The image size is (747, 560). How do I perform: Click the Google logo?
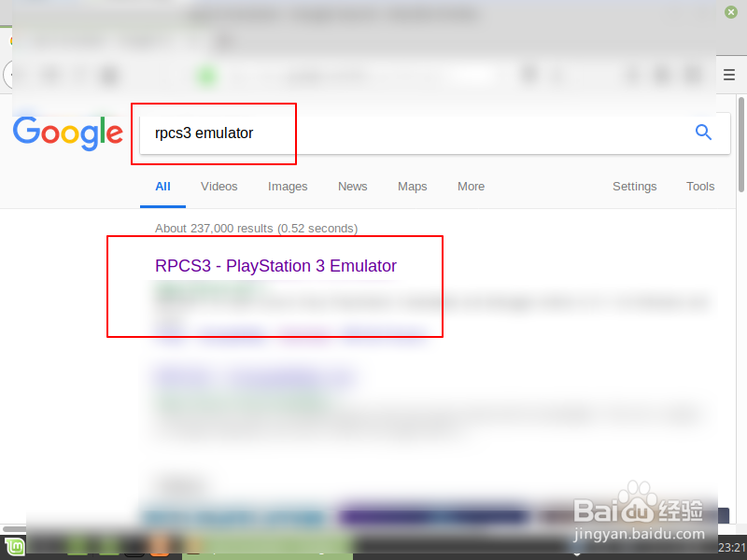[67, 133]
